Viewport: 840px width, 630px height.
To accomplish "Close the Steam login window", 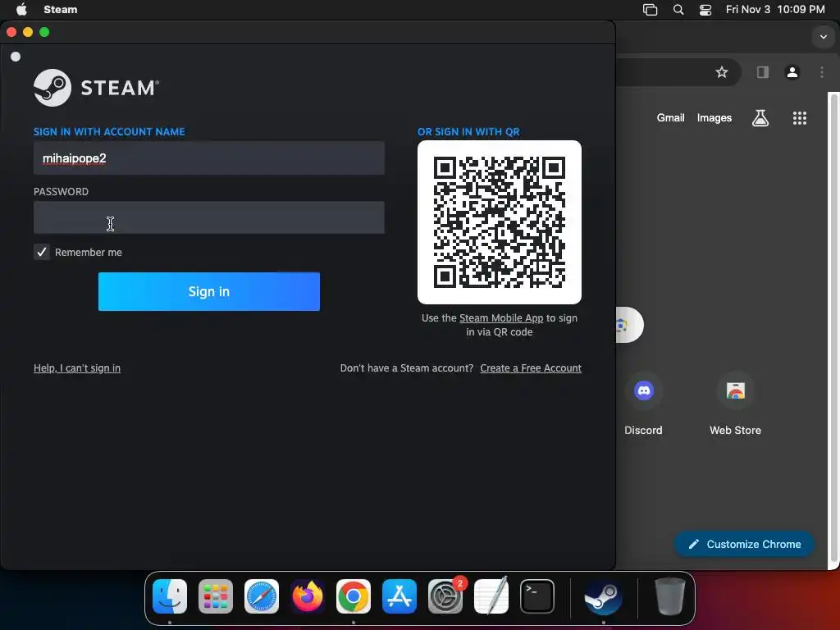I will pyautogui.click(x=11, y=32).
